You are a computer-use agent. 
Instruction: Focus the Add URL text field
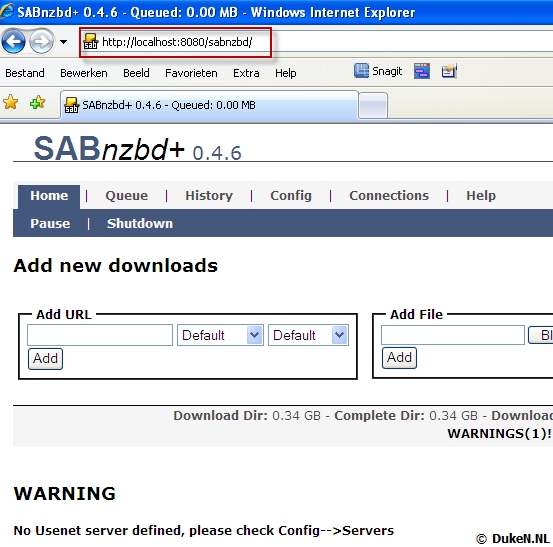tap(100, 335)
